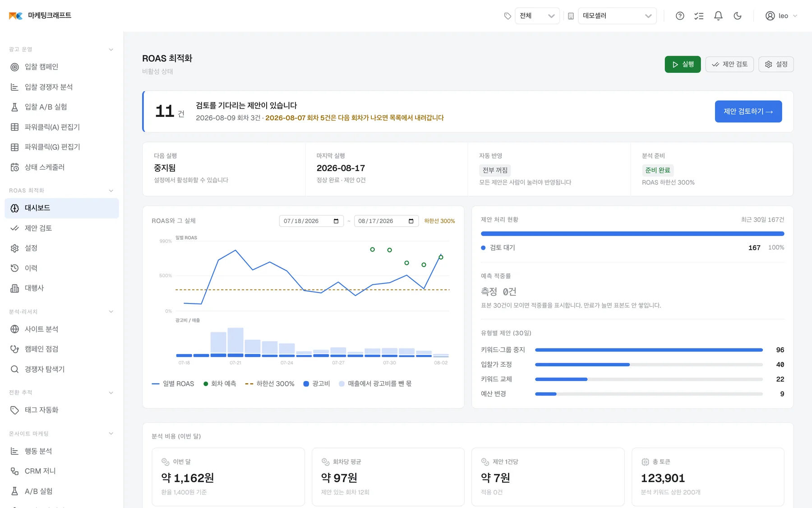This screenshot has width=812, height=508.
Task: Click the 제안 1건당 cost card
Action: coord(548,477)
